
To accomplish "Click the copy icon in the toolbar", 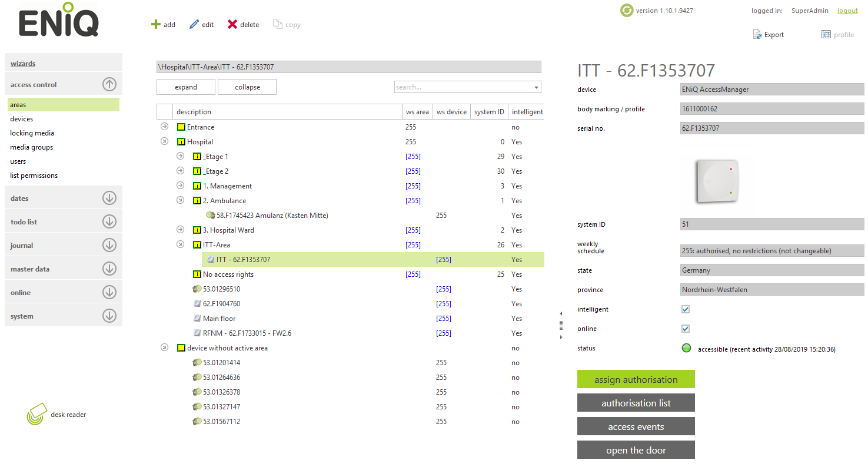I will pyautogui.click(x=276, y=24).
